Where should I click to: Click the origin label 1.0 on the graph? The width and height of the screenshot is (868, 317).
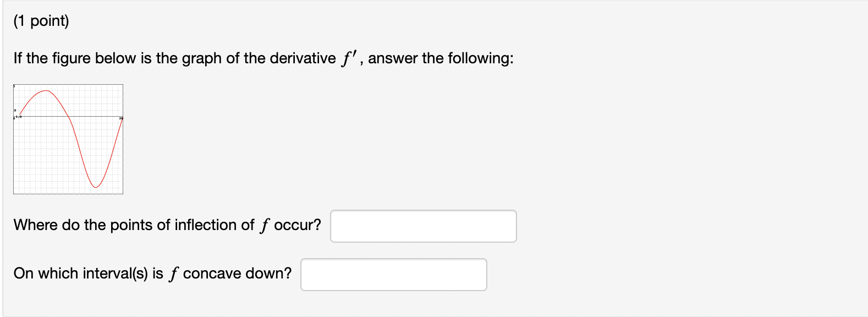19,116
